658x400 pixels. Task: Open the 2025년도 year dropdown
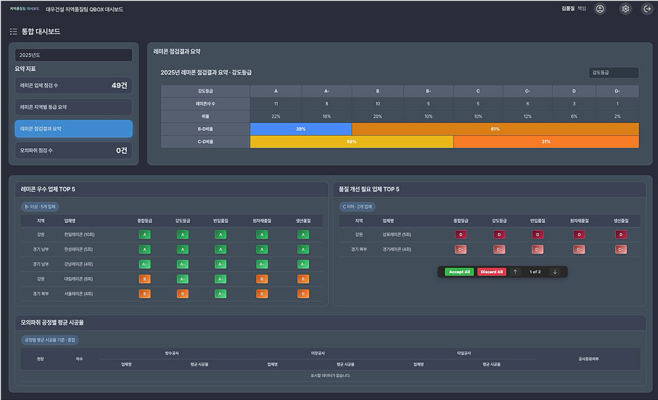coord(73,55)
